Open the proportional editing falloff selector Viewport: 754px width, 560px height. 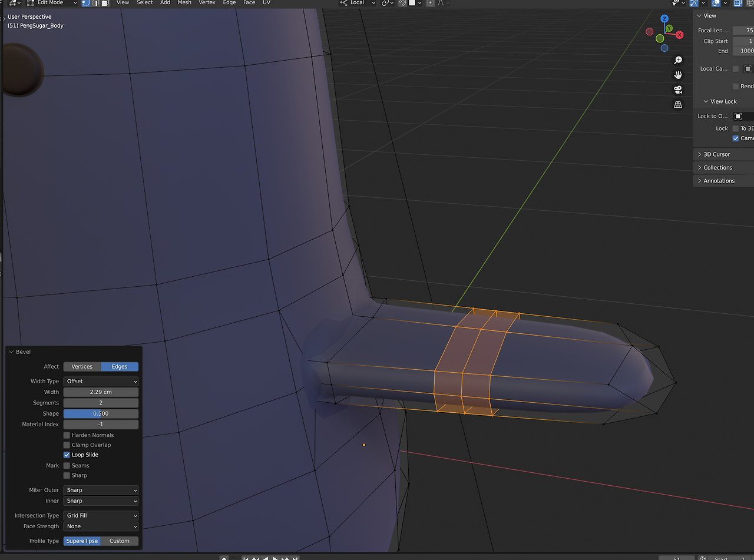(444, 3)
